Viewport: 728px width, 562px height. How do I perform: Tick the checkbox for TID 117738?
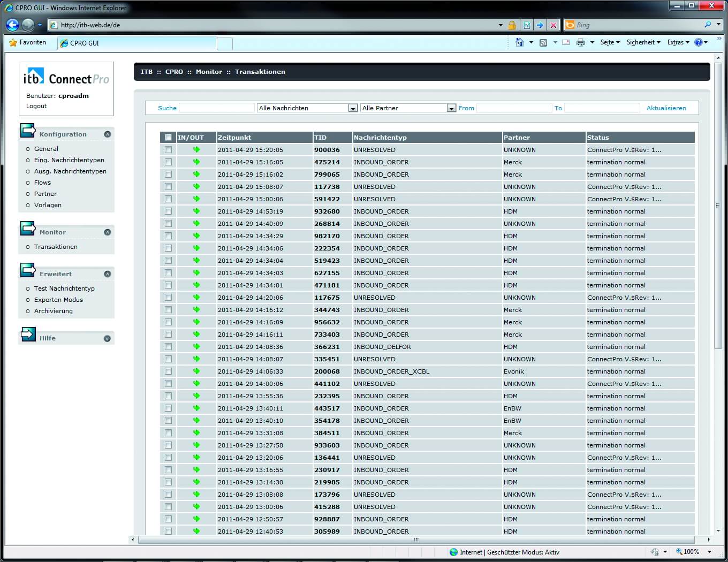point(168,187)
